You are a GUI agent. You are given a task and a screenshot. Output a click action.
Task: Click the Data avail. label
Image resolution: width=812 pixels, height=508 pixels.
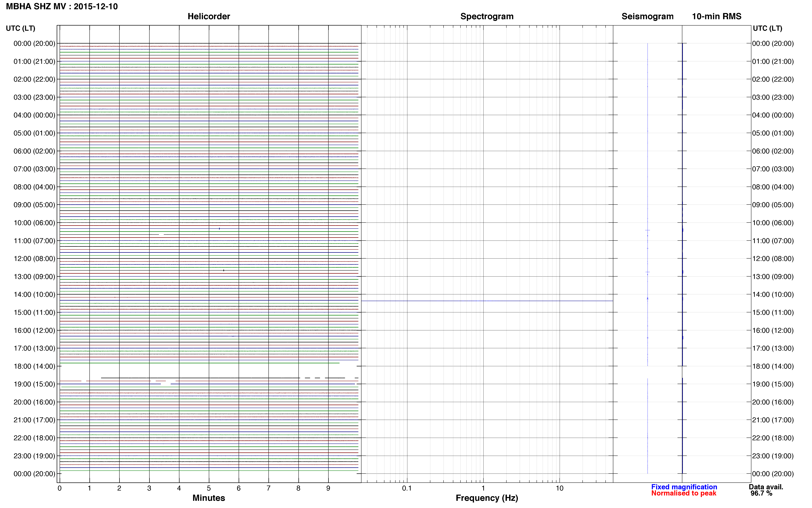click(x=766, y=487)
